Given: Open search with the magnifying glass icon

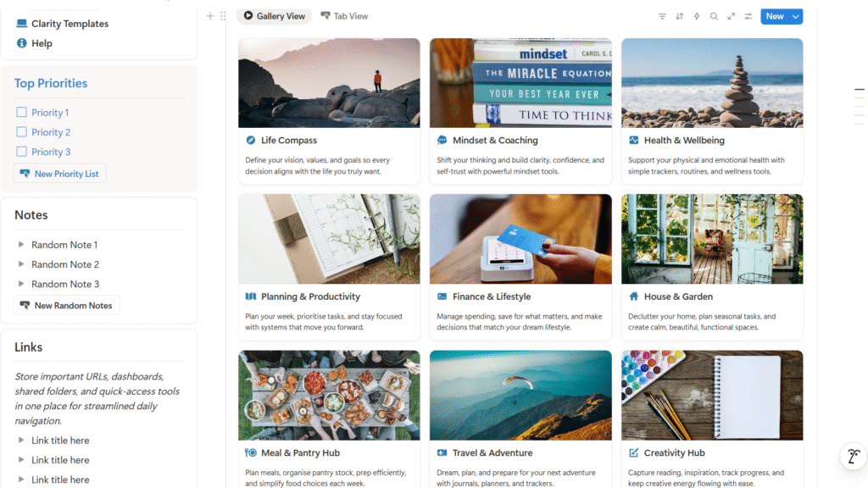Looking at the screenshot, I should (714, 16).
